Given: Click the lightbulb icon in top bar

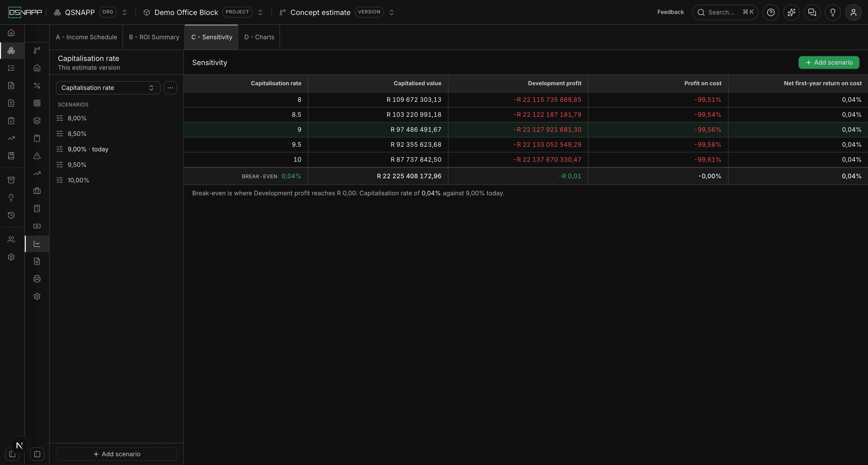Looking at the screenshot, I should pos(833,12).
